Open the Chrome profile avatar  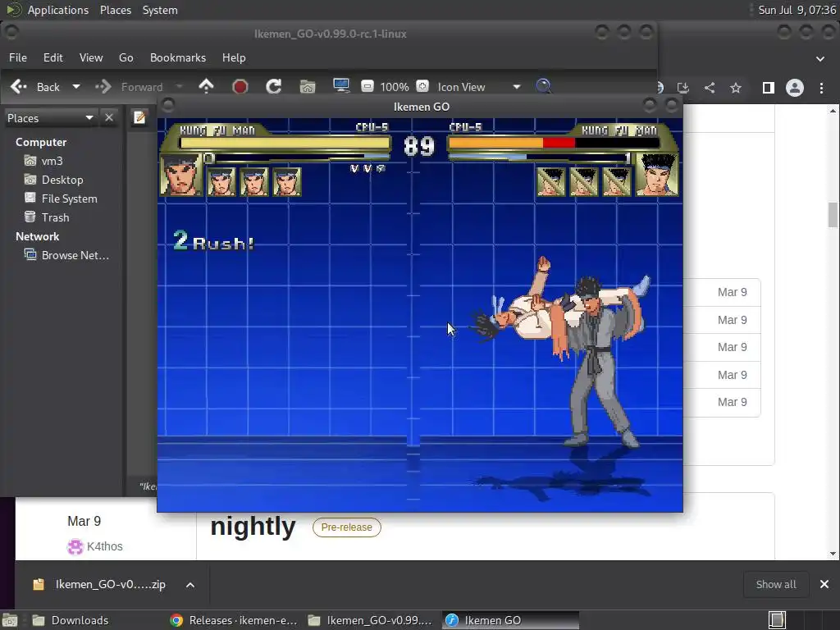[794, 87]
